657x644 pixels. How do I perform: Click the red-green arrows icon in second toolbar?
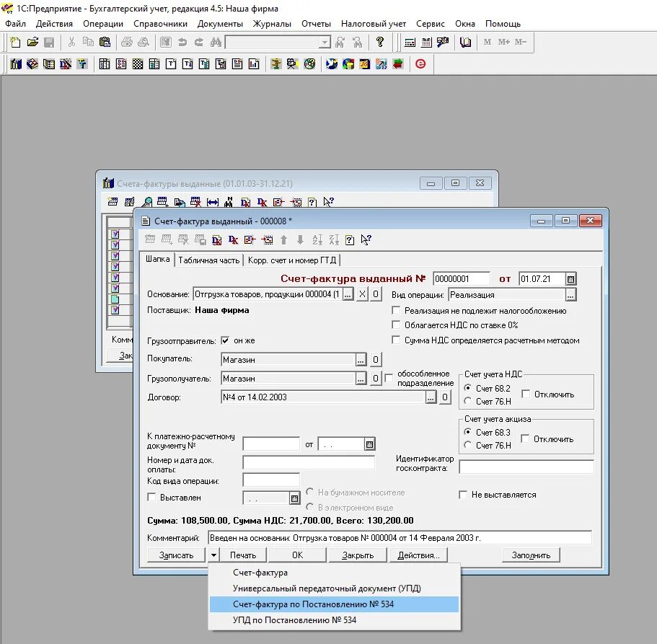[x=397, y=63]
